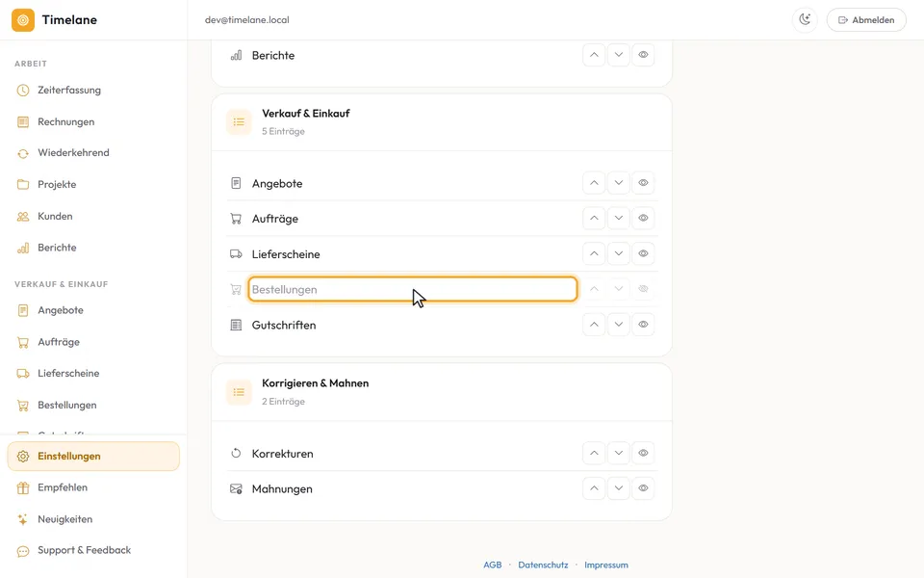Open Projekte in the sidebar
Screen dimensions: 924x578
coord(93,185)
